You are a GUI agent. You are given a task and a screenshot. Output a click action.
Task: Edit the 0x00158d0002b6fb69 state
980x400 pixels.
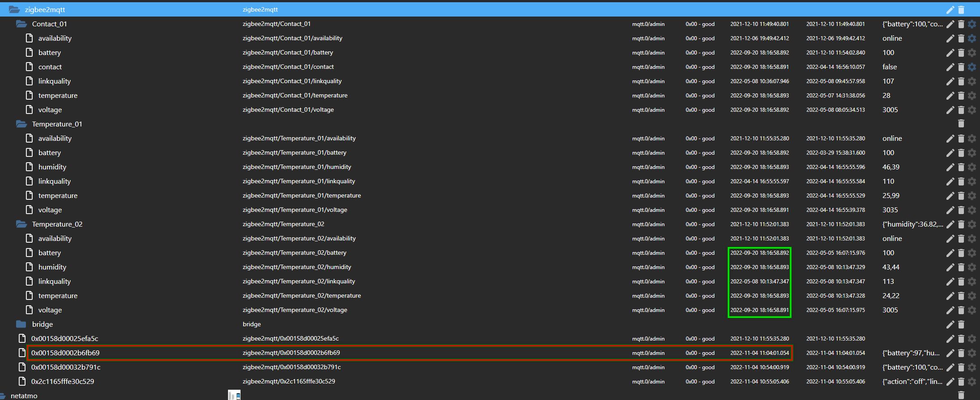[950, 353]
